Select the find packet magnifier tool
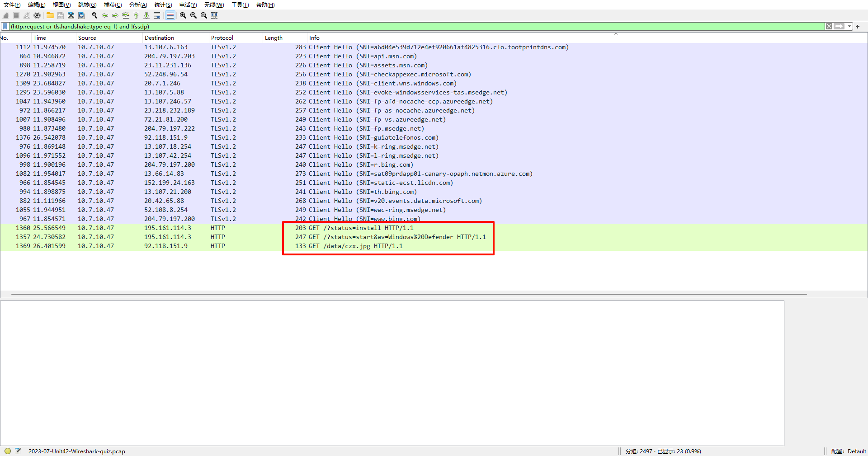 point(94,15)
